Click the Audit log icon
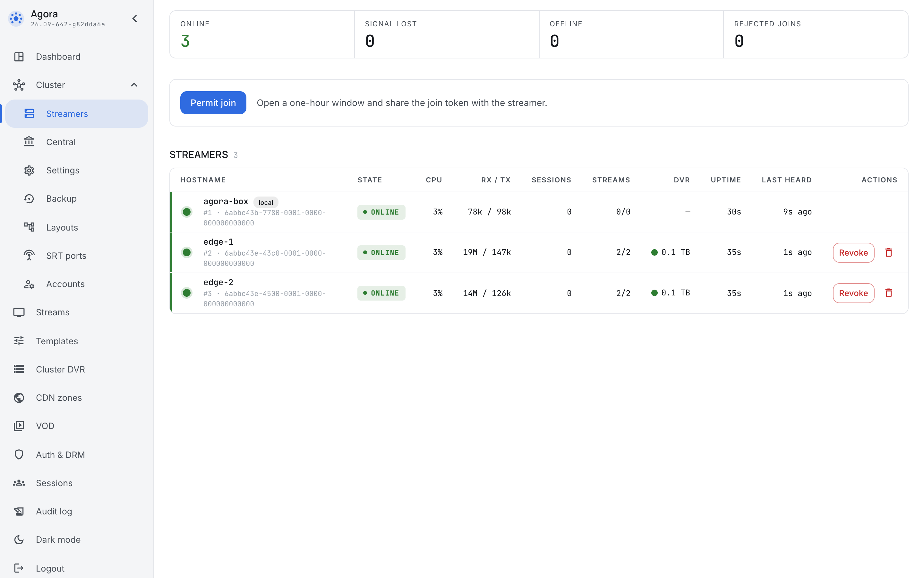Viewport: 924px width, 578px height. point(19,511)
